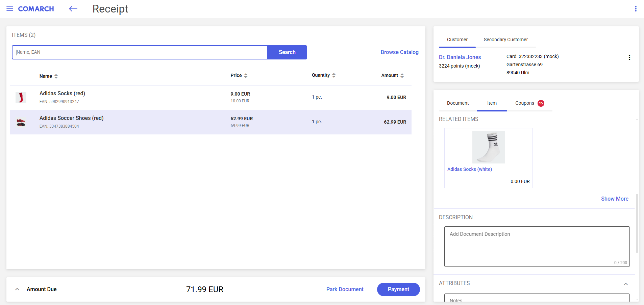644x305 pixels.
Task: Click the socks Amount 9.00 EUR cell
Action: [396, 97]
